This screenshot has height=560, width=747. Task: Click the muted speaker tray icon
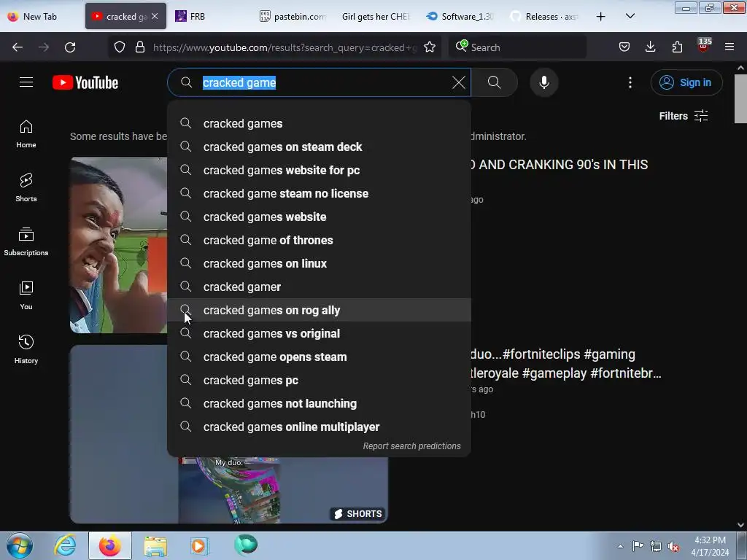tap(673, 547)
